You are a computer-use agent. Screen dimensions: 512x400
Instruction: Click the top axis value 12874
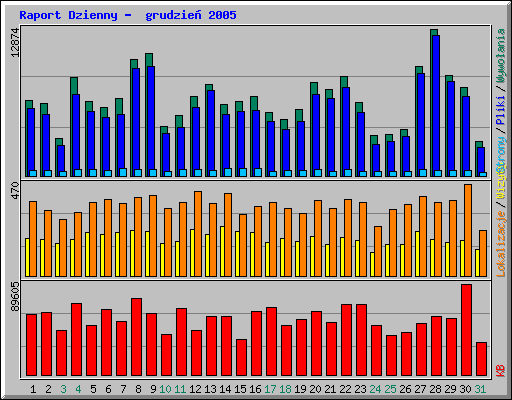point(15,43)
